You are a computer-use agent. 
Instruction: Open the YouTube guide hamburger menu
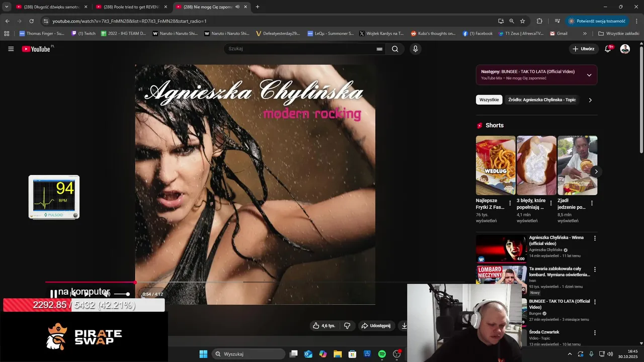coord(11,49)
